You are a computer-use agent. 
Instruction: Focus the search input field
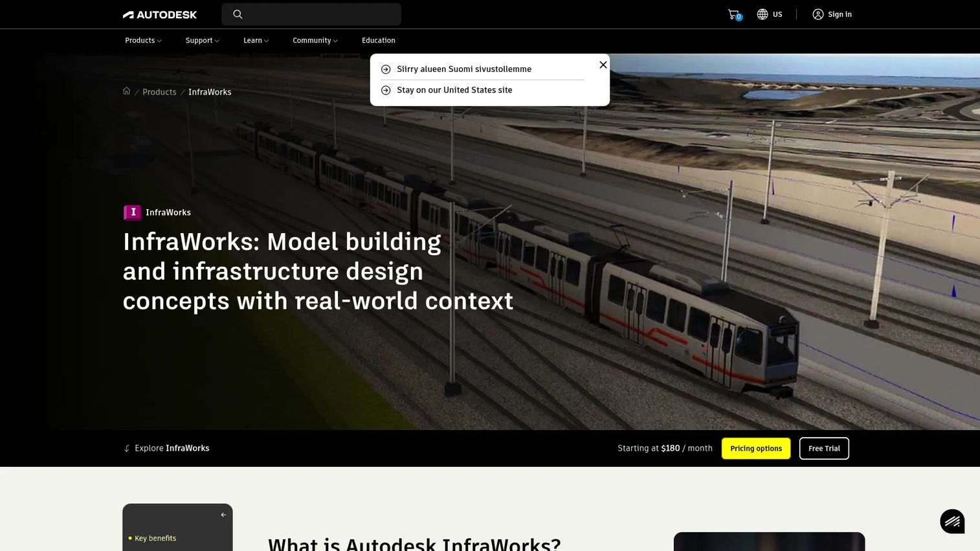[x=311, y=14]
